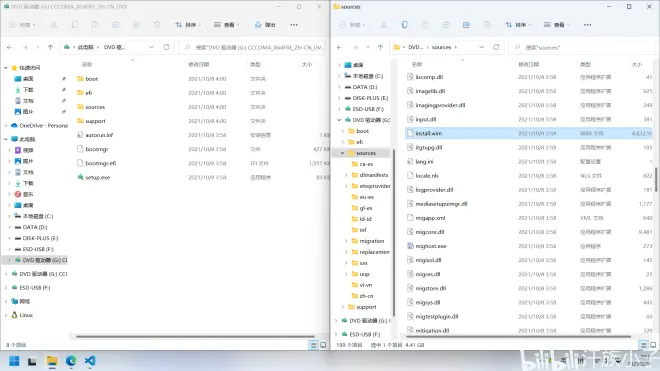Open Visual Studio Code from taskbar
Screen dimensions: 660x371
click(x=90, y=361)
